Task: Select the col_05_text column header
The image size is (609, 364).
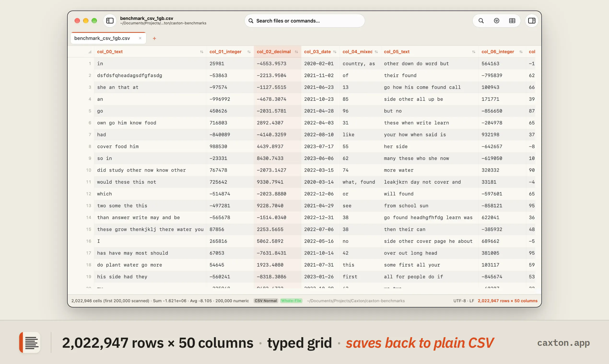Action: (x=430, y=52)
